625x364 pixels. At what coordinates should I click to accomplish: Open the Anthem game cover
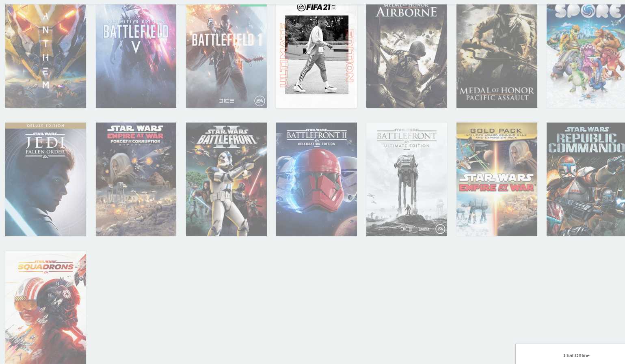point(45,56)
